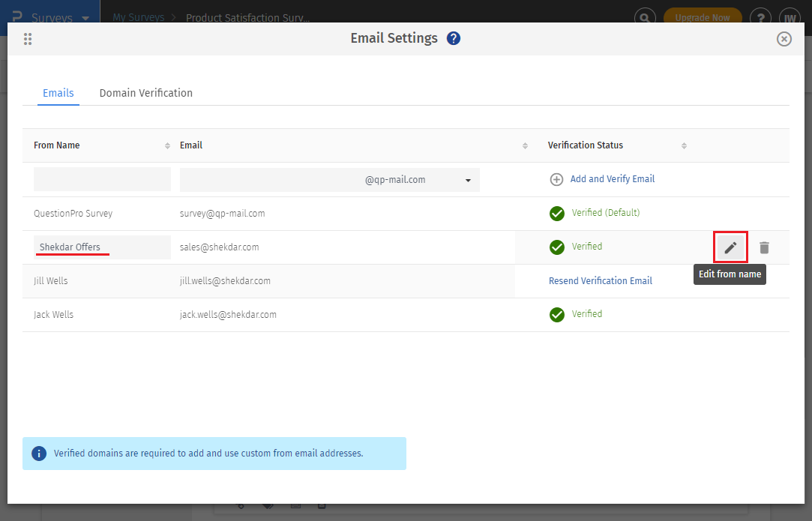Screen dimensions: 812x521
Task: Close the Email Settings dialog
Action: [784, 39]
